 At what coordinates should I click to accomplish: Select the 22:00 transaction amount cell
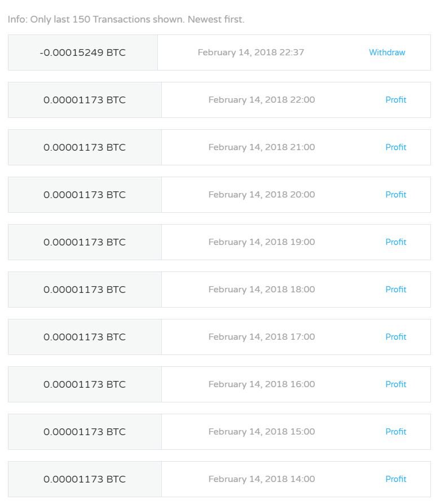(85, 100)
